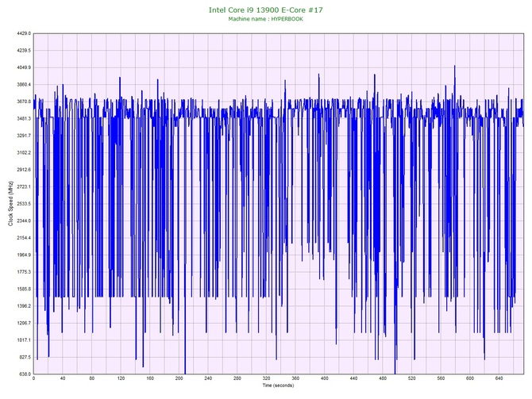Click the 360 tick on time axis
The width and height of the screenshot is (532, 399).
(295, 378)
